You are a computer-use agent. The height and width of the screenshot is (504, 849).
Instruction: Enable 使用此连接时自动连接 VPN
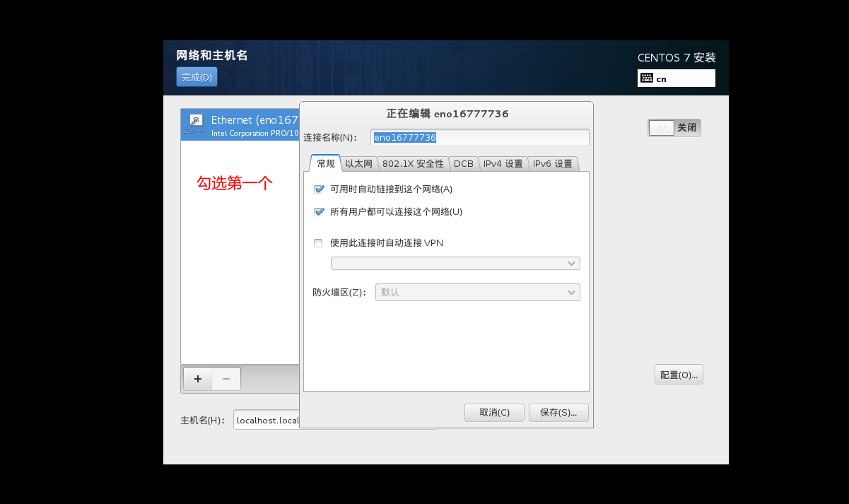coord(318,242)
